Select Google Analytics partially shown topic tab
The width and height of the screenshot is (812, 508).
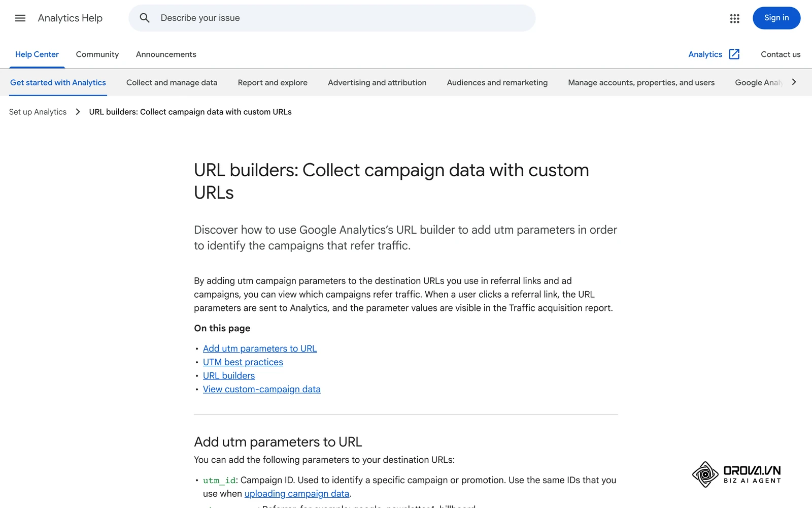pyautogui.click(x=758, y=82)
